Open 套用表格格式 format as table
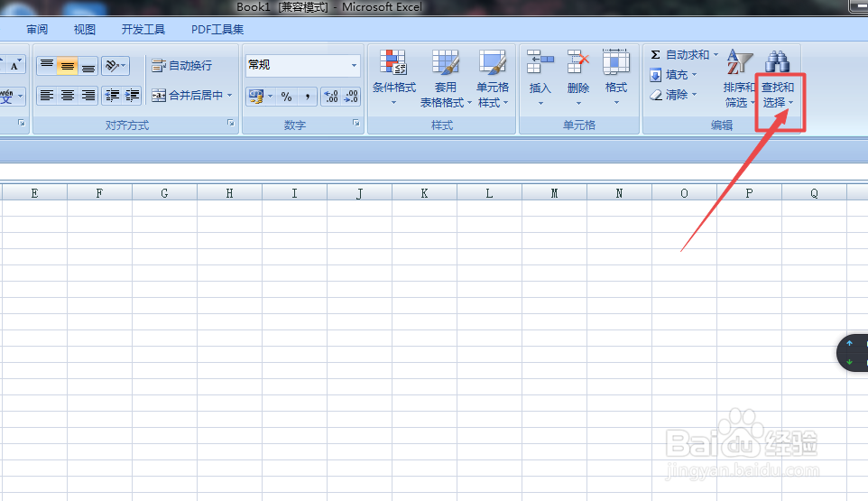Viewport: 868px width, 501px height. [446, 78]
